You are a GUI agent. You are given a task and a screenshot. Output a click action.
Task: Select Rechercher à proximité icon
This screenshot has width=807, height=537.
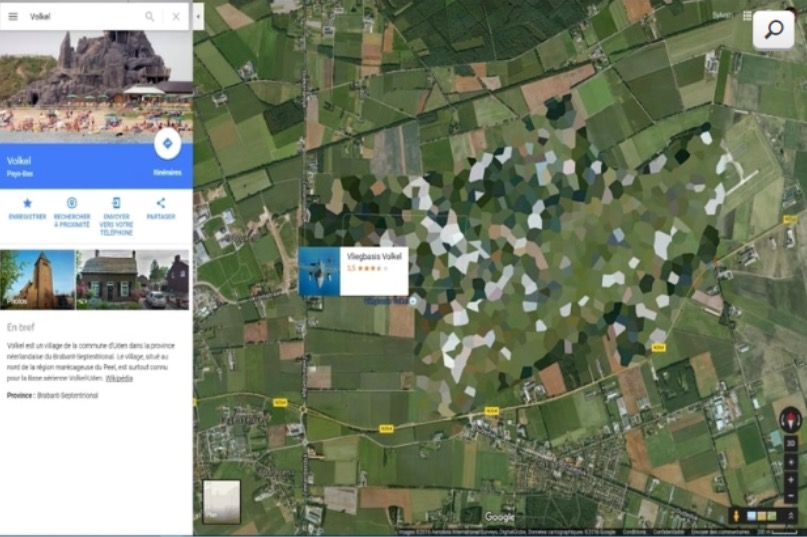click(x=72, y=203)
